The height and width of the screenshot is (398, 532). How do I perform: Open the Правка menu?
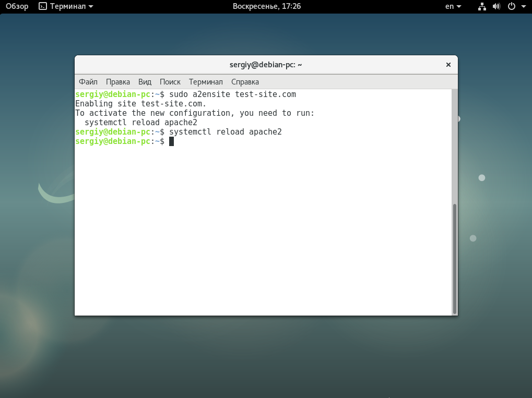pos(118,82)
